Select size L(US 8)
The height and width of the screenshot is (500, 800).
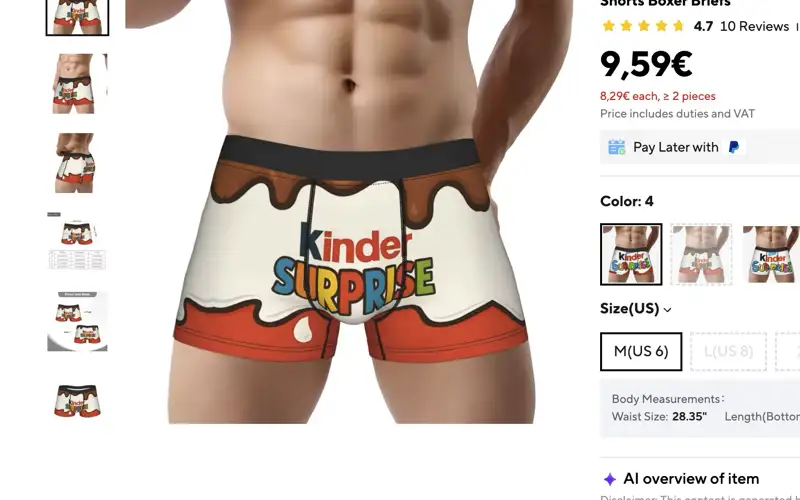click(728, 352)
